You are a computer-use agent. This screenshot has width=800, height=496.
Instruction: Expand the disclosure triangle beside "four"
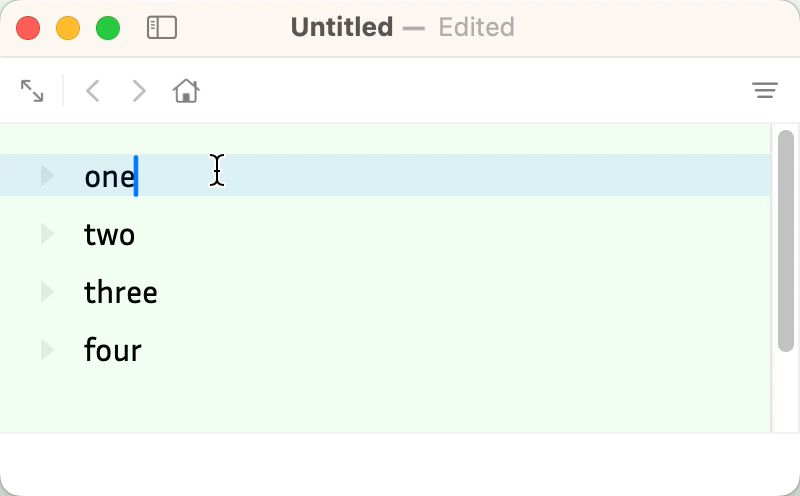coord(47,350)
